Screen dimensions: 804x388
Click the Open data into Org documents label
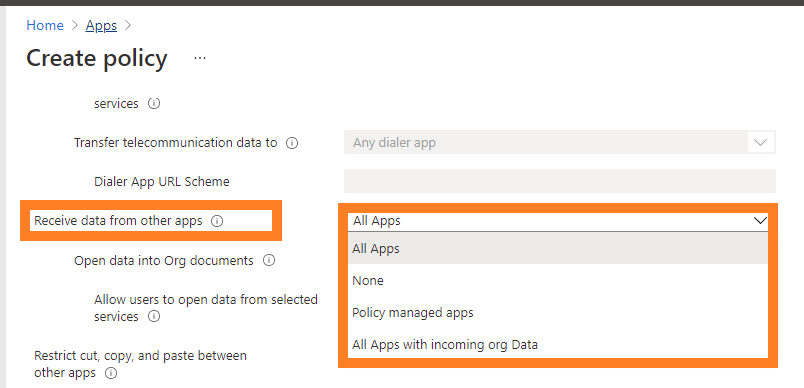(x=164, y=260)
